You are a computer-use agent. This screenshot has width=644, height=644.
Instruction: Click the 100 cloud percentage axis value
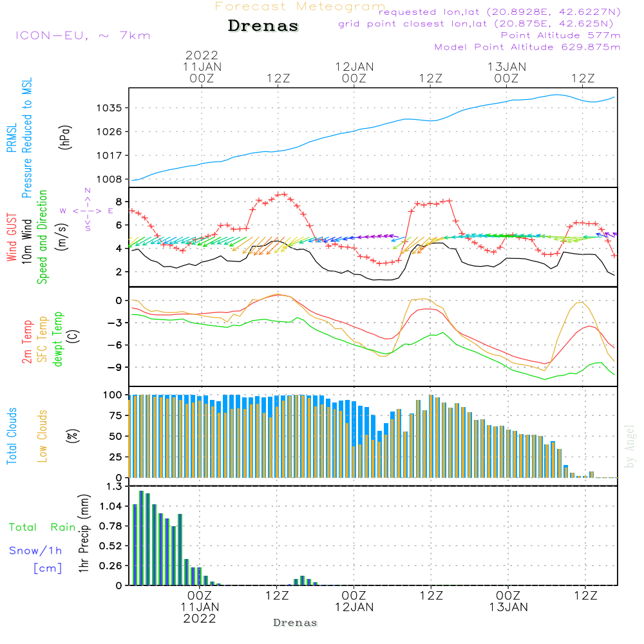coord(112,395)
